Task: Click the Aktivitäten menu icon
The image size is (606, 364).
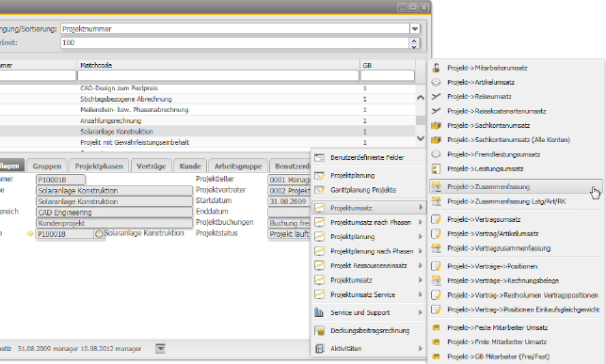Action: click(319, 349)
